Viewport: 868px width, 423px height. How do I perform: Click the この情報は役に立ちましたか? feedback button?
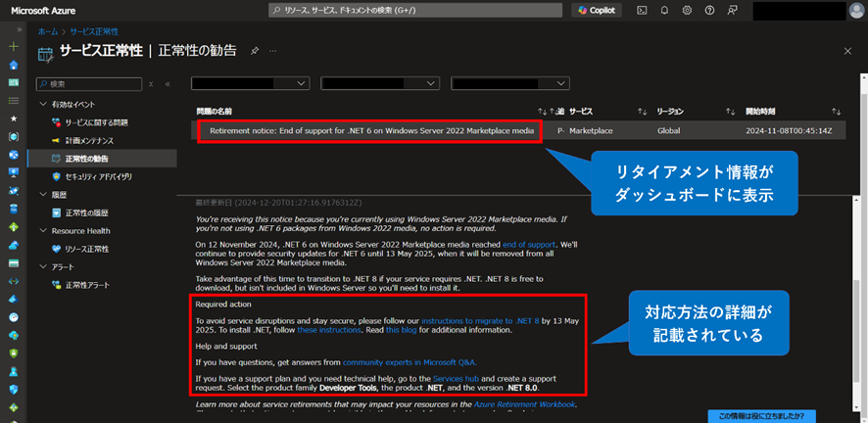pyautogui.click(x=761, y=416)
